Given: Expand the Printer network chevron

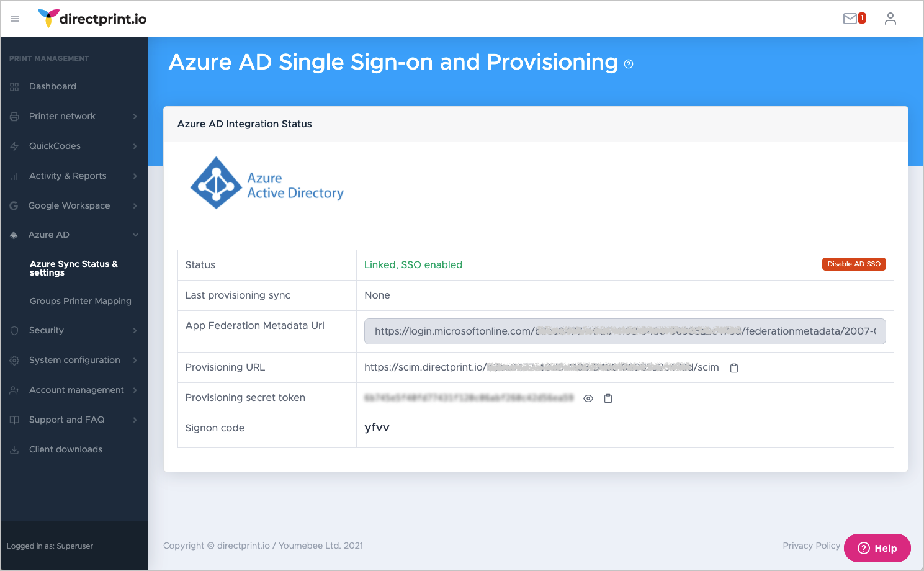Looking at the screenshot, I should point(135,116).
